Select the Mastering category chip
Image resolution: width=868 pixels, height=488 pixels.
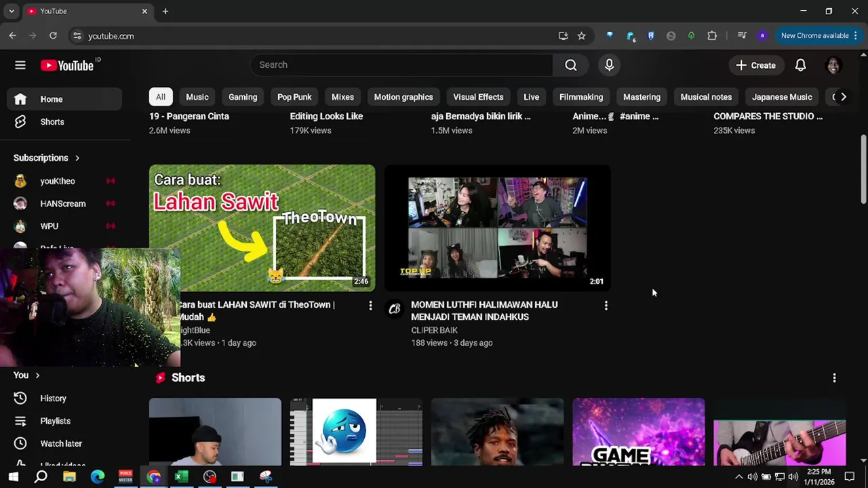point(642,97)
